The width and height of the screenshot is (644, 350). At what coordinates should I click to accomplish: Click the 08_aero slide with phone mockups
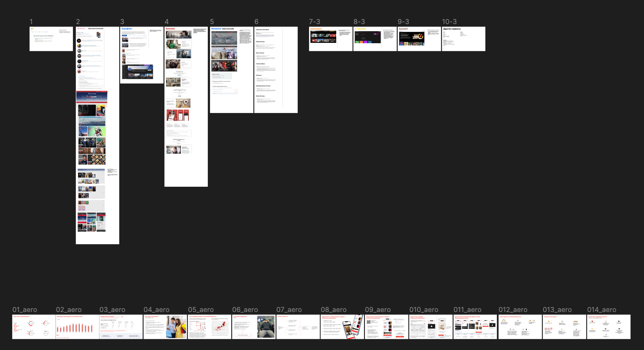pos(342,327)
